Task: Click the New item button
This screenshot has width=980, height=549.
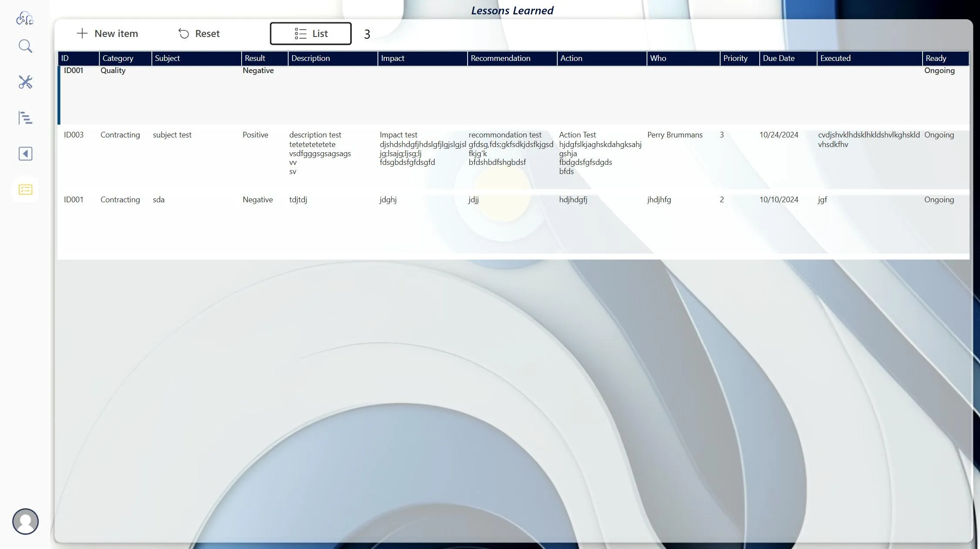Action: coord(107,33)
